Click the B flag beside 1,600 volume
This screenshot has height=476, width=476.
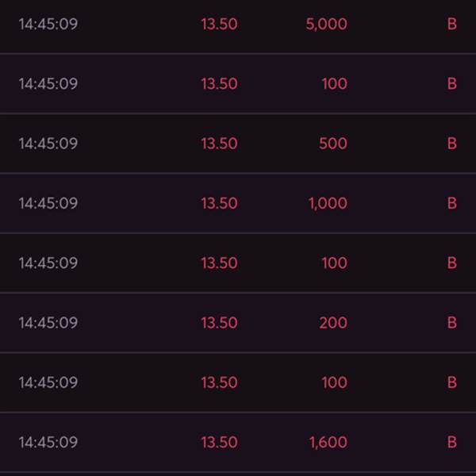click(451, 442)
